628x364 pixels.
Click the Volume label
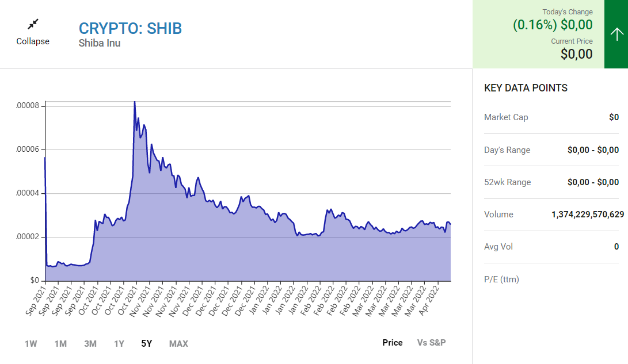498,214
